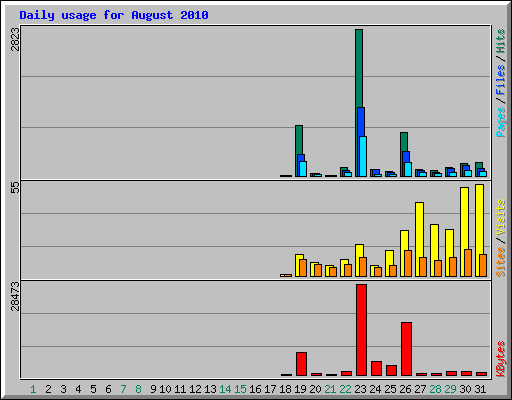Image resolution: width=512 pixels, height=400 pixels.
Task: Click the blue Files legend label
Action: pos(501,79)
